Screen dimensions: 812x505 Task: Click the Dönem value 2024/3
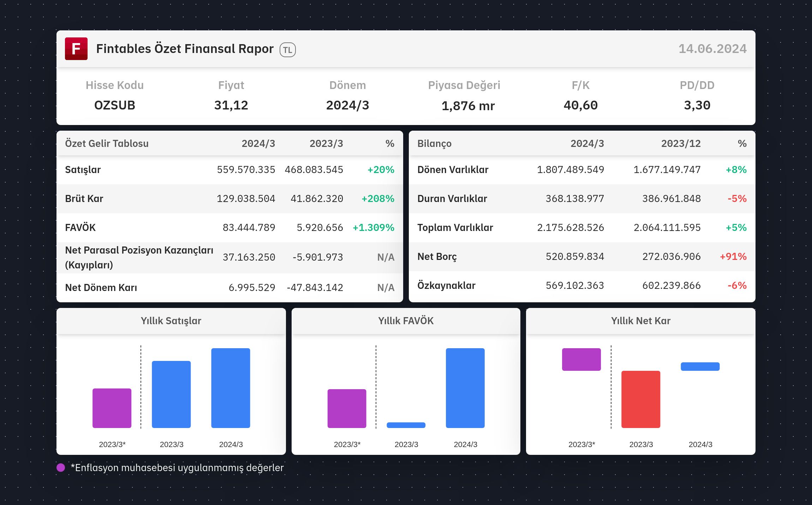click(348, 105)
